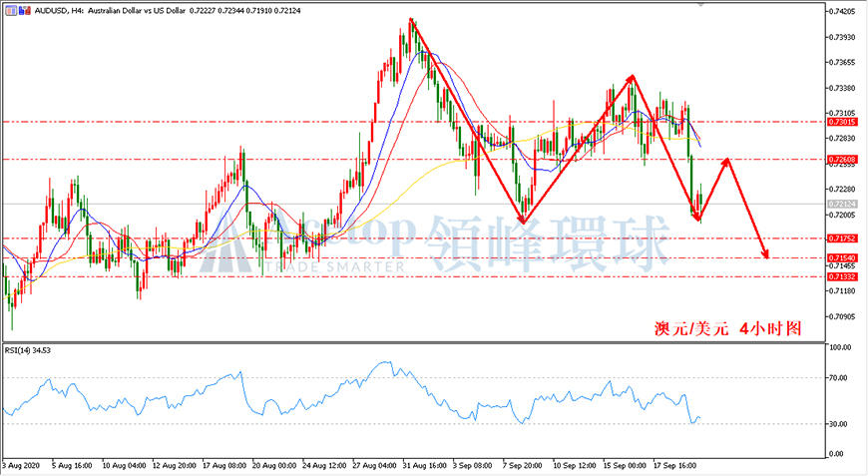This screenshot has width=868, height=476.
Task: Click the chart window icon beside AUDUSD title
Action: [11, 11]
